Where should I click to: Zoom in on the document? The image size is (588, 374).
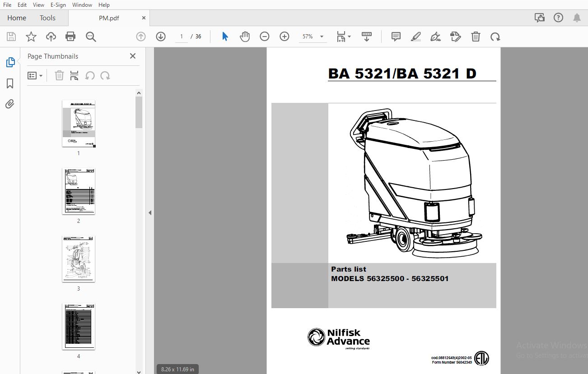click(284, 37)
